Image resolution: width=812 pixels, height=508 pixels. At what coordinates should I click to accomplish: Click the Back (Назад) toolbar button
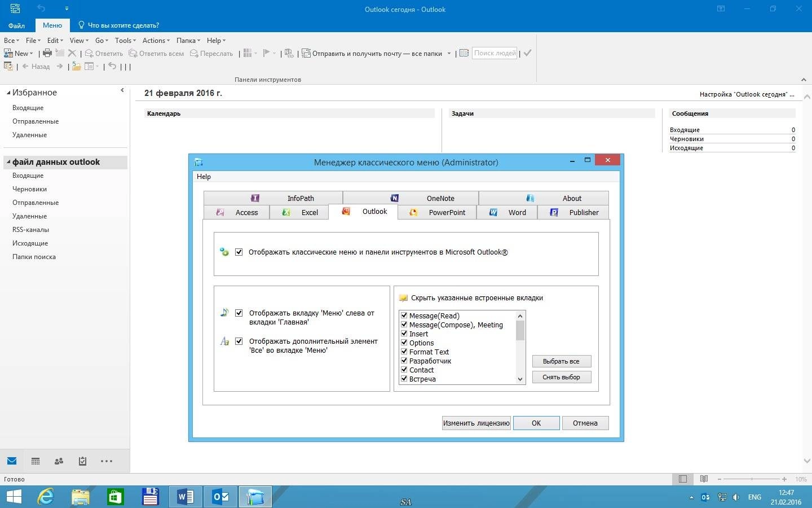(x=36, y=67)
